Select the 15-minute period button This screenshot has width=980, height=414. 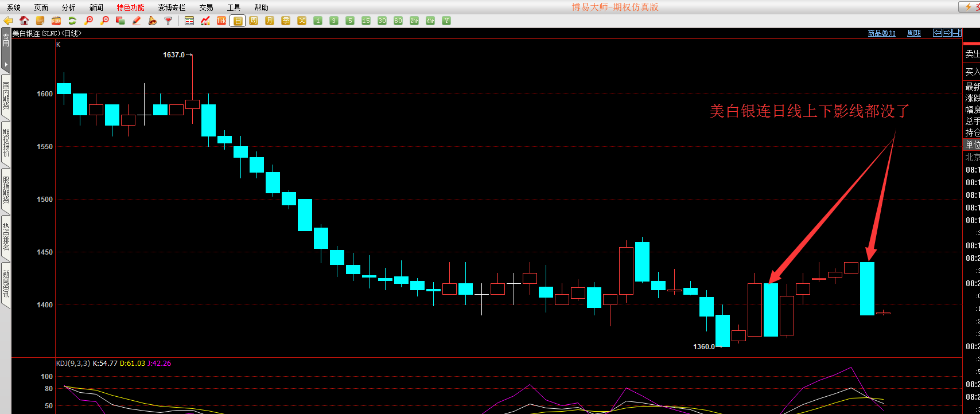366,21
